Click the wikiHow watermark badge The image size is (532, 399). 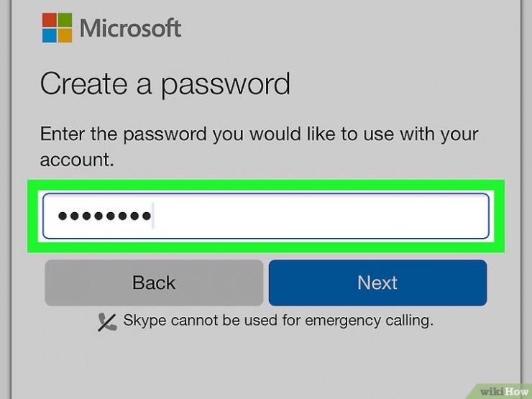(x=502, y=391)
